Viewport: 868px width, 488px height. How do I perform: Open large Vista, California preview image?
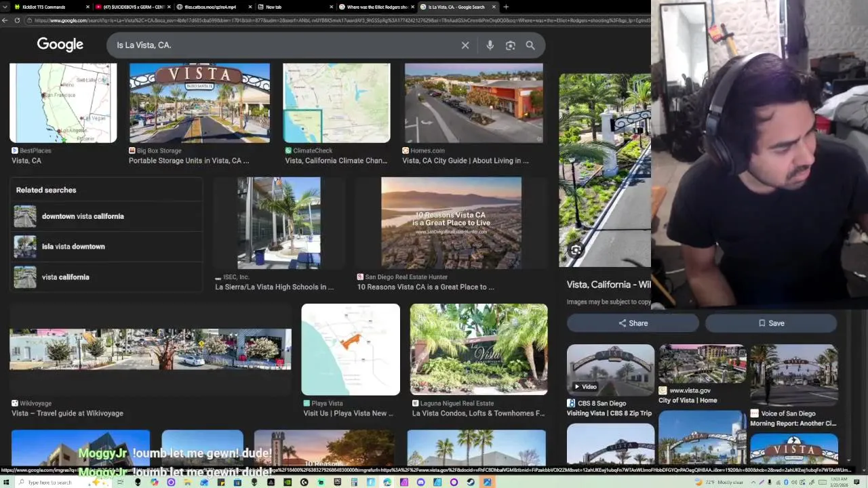tap(605, 170)
